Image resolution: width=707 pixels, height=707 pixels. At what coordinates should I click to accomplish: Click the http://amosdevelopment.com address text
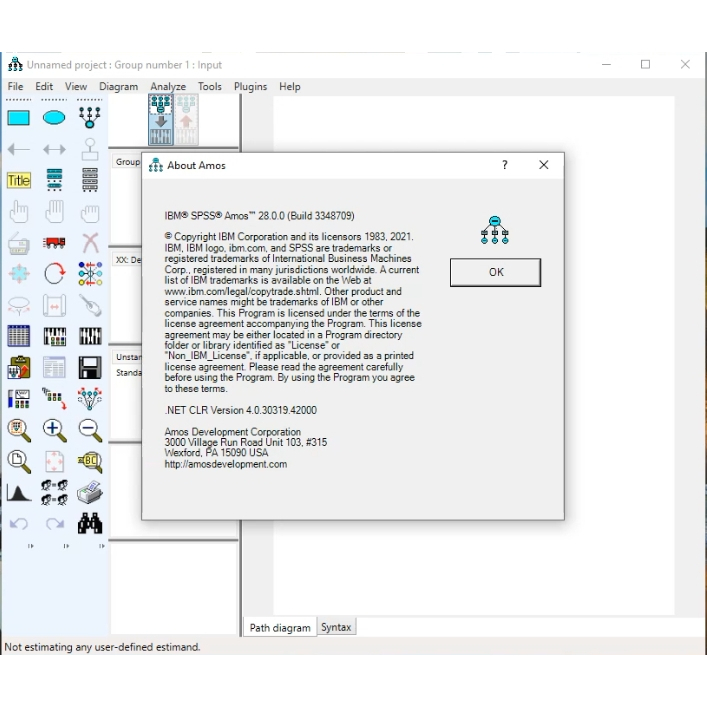[x=225, y=464]
